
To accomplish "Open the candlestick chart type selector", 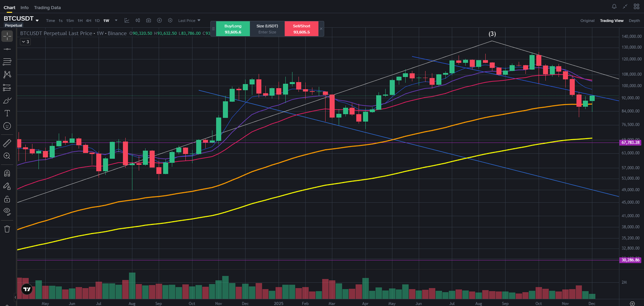I will click(137, 20).
